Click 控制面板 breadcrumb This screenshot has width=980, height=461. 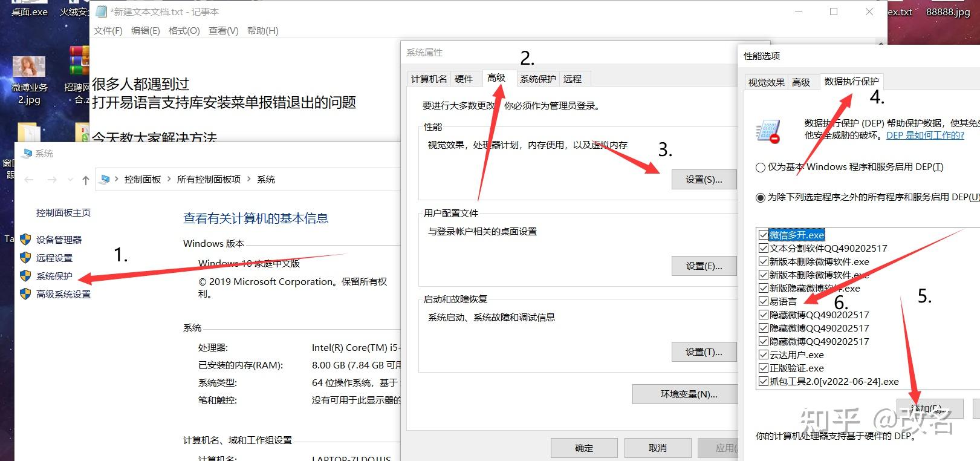[x=143, y=179]
